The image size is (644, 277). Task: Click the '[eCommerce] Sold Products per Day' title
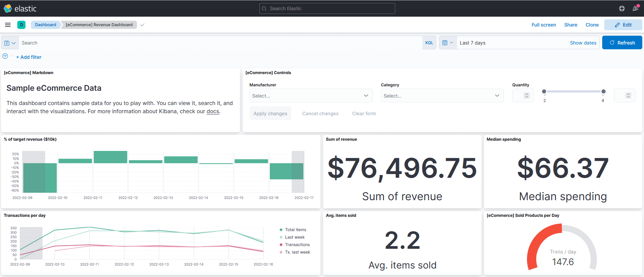[523, 215]
